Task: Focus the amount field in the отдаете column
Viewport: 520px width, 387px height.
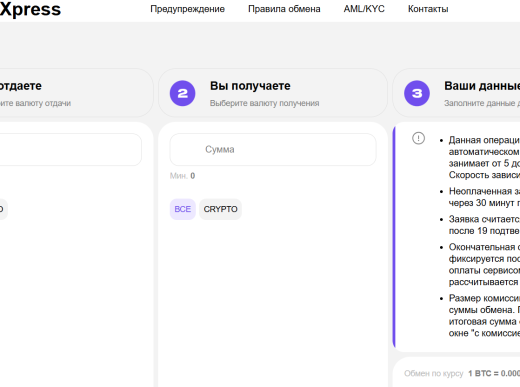Action: tap(71, 150)
